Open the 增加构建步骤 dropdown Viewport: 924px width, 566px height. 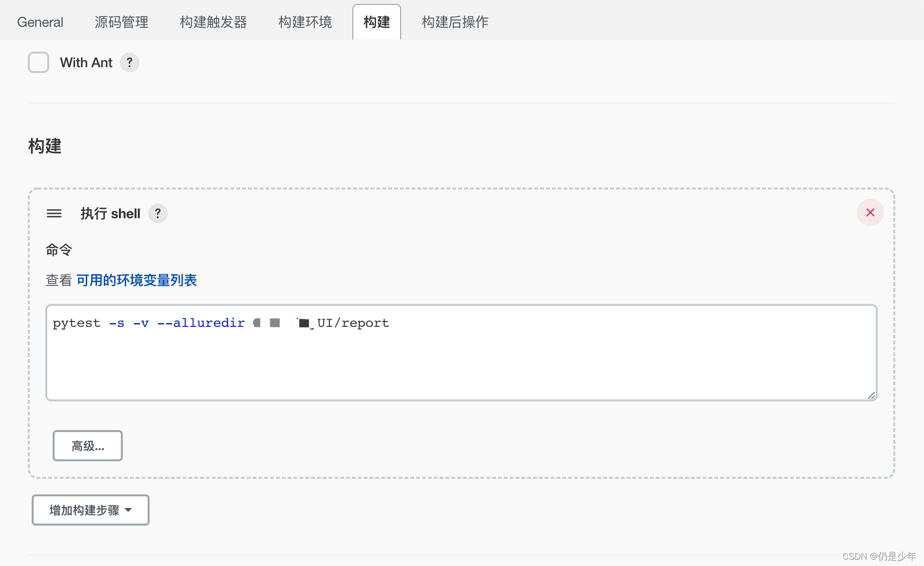91,510
